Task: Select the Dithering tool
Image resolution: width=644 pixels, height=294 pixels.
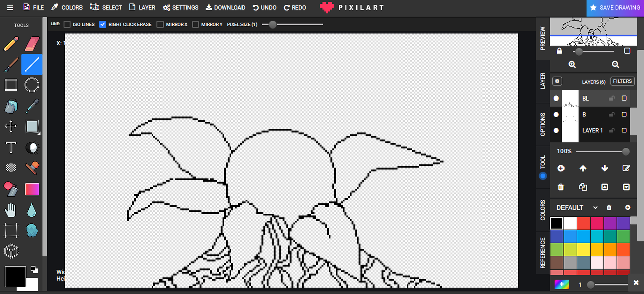Action: tap(11, 168)
